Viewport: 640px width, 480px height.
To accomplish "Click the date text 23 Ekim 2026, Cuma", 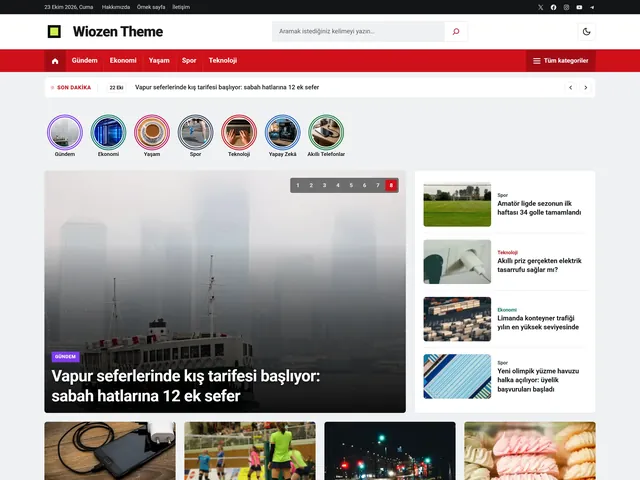I will point(69,7).
